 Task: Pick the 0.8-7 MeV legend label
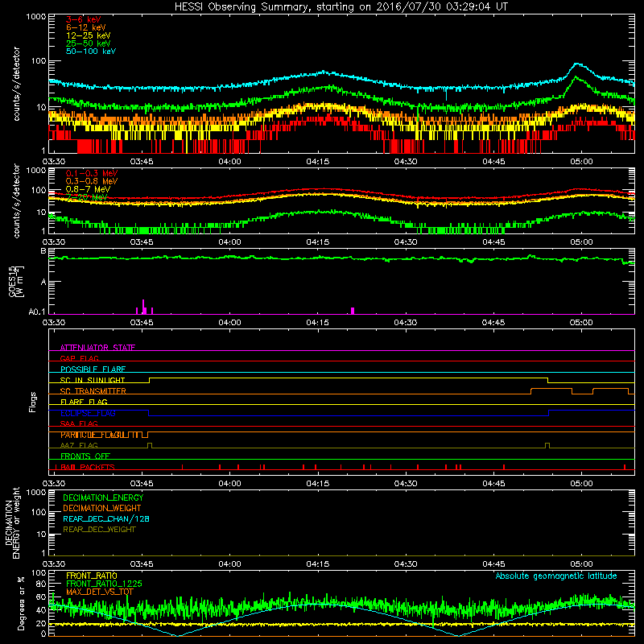(x=88, y=189)
